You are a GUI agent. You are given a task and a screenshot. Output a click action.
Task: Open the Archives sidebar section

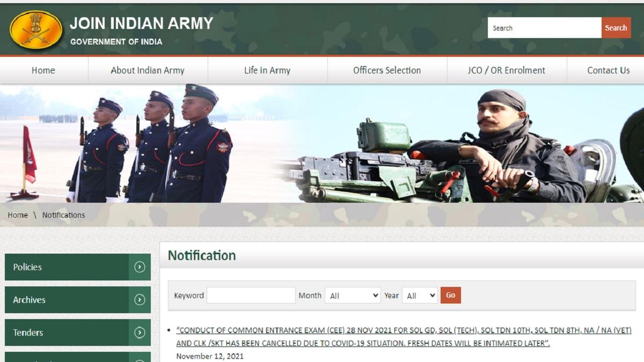point(64,300)
